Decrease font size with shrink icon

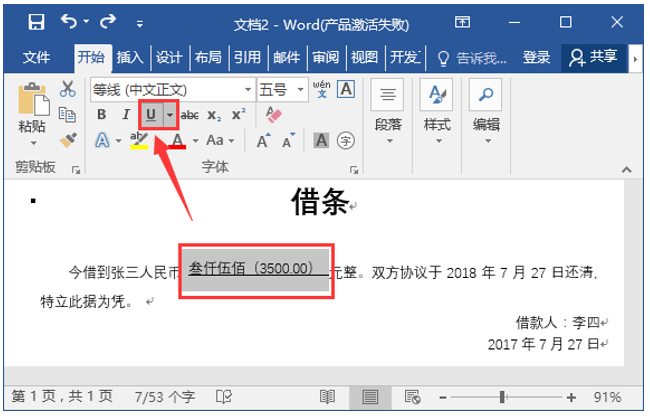289,140
